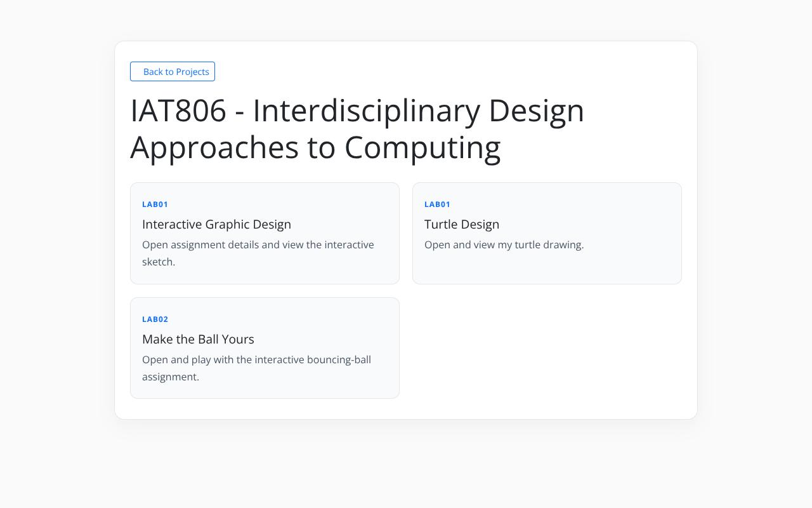Click the text "Open assignment details and view the interactive sketch."

(x=258, y=253)
